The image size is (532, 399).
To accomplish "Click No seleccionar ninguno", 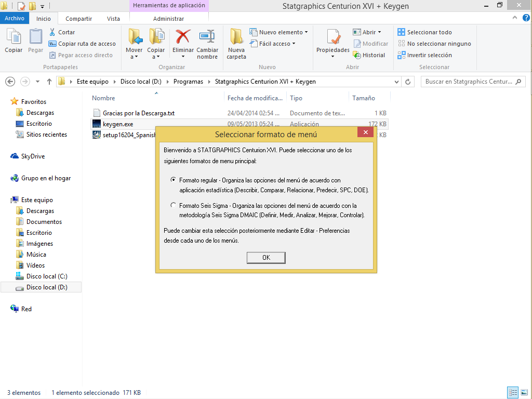I will click(x=434, y=44).
